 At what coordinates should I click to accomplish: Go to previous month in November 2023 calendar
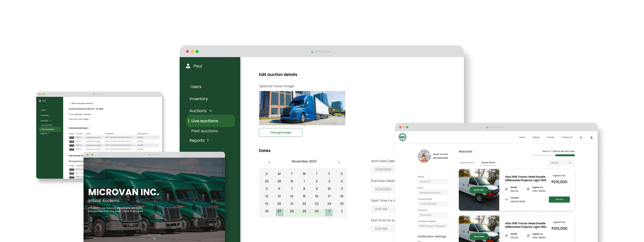269,163
